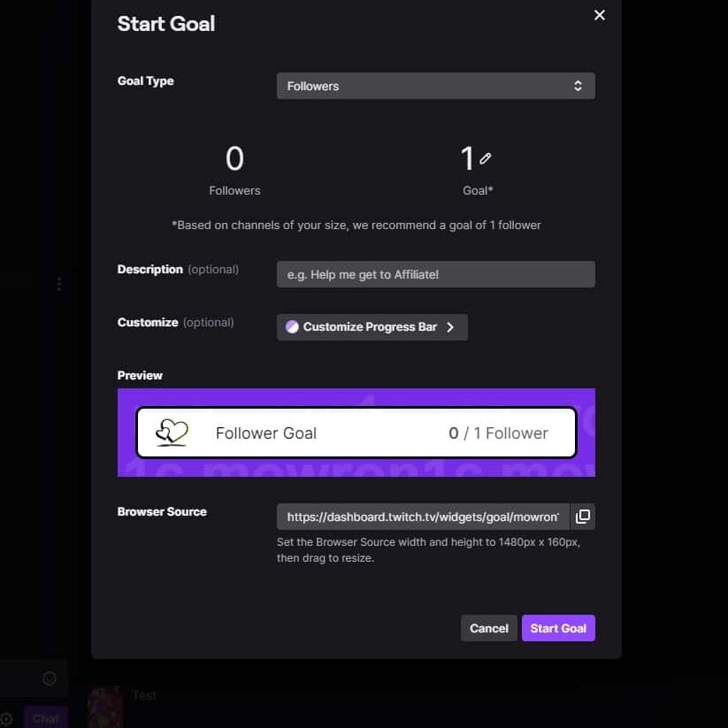
Task: Focus the Description input field
Action: [x=435, y=274]
